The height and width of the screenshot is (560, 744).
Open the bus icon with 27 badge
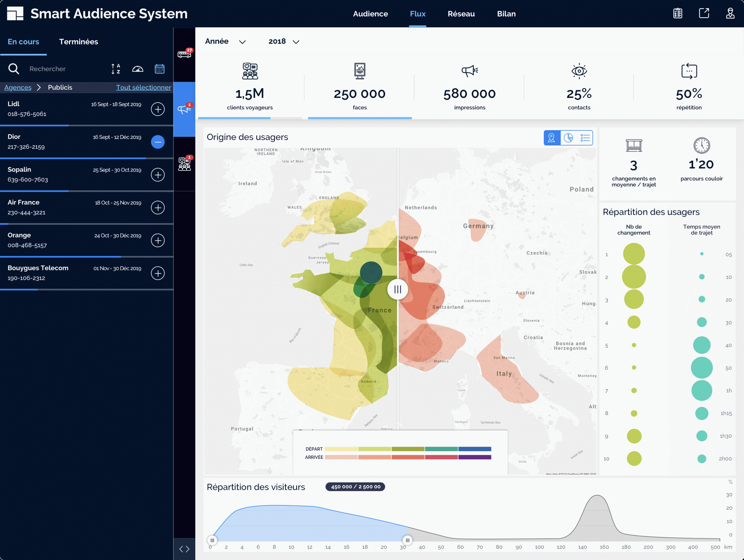184,54
